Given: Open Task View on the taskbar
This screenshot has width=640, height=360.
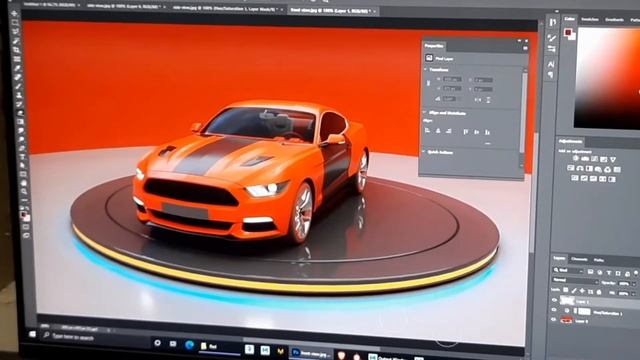Looking at the screenshot, I should (173, 344).
